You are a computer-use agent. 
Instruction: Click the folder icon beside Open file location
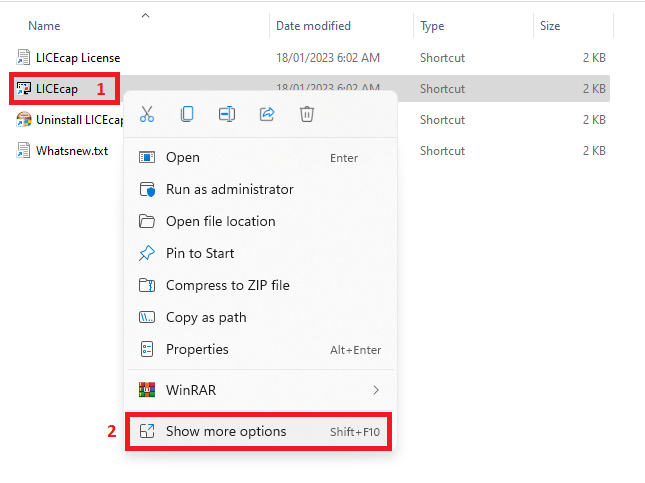click(x=147, y=221)
